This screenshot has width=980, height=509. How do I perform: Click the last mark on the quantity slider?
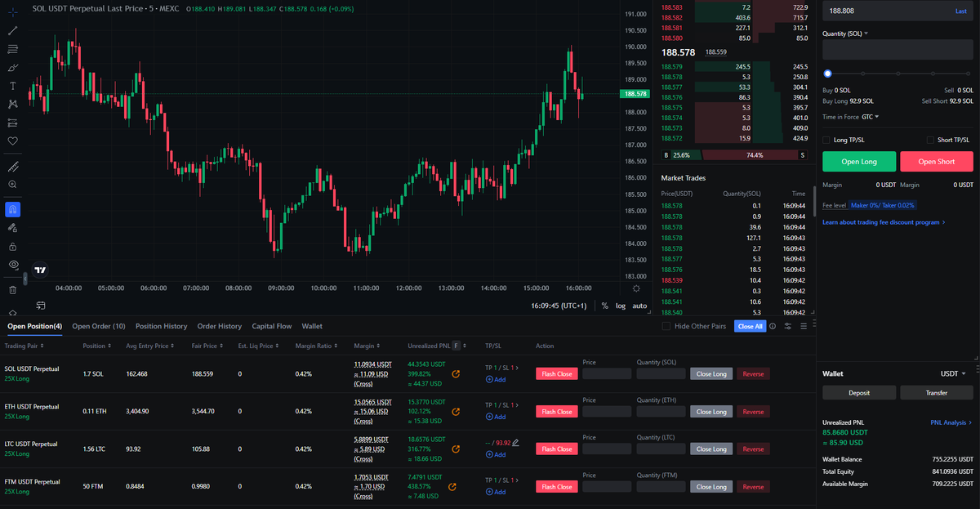[969, 74]
